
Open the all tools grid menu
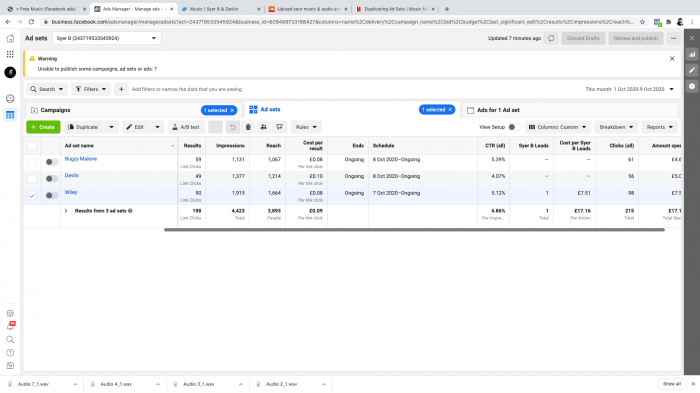pos(10,54)
